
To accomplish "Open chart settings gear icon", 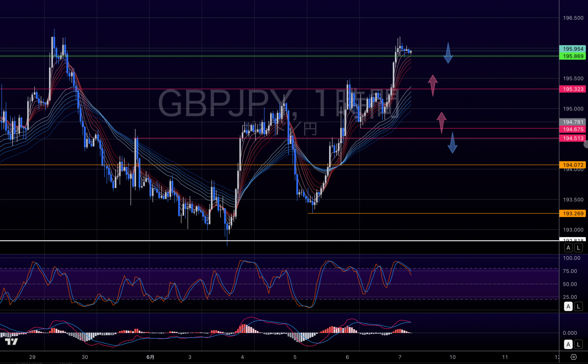I will [x=574, y=357].
